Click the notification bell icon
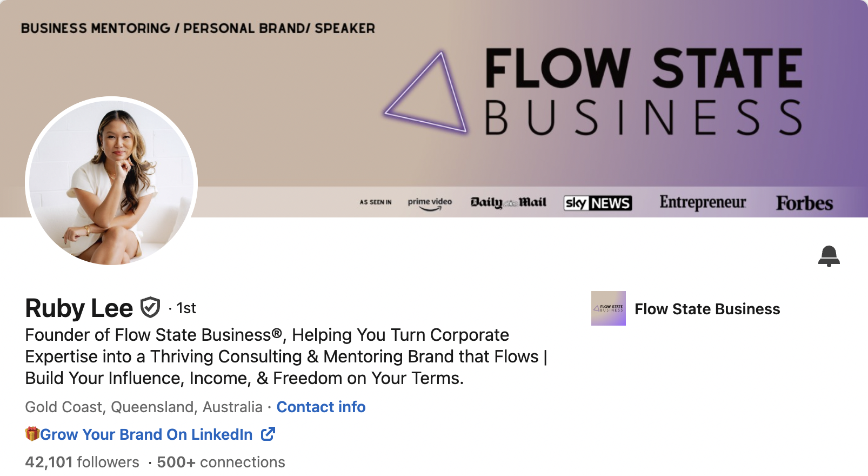868x476 pixels. pos(829,256)
